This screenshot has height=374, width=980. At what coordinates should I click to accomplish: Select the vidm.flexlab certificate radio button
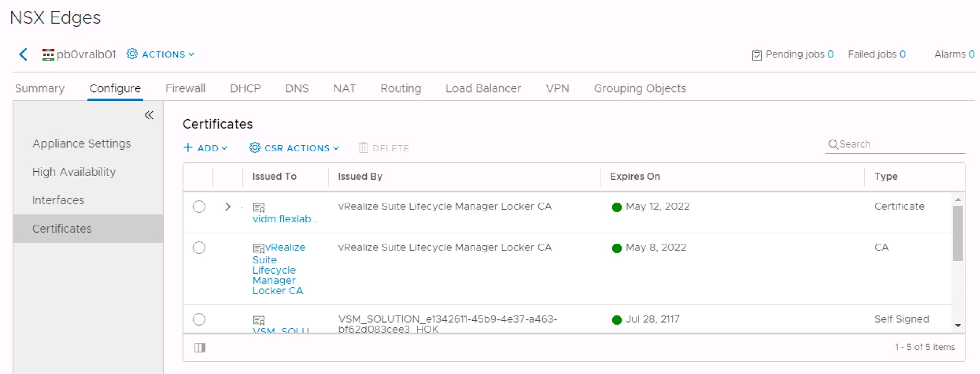pyautogui.click(x=199, y=206)
